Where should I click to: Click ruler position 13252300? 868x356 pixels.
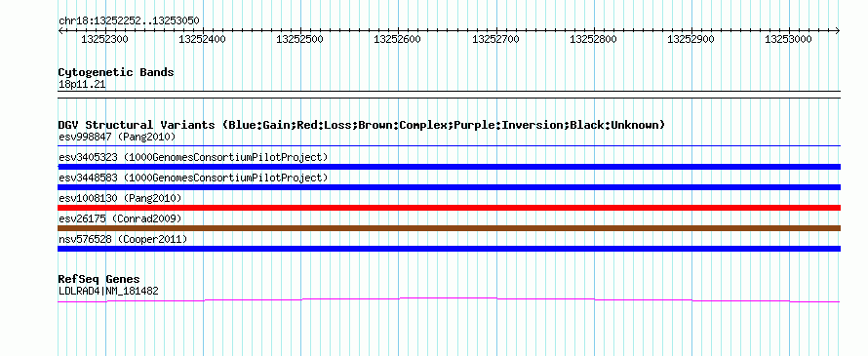[x=104, y=39]
